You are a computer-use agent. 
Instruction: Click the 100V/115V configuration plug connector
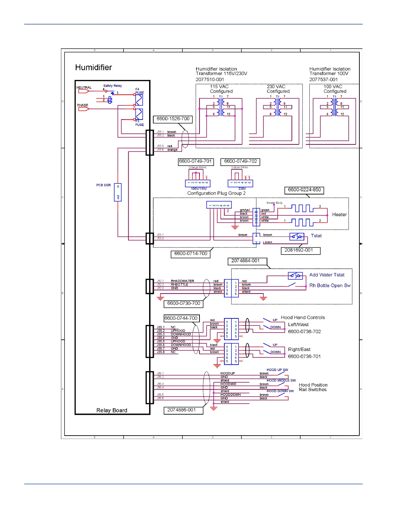click(198, 183)
